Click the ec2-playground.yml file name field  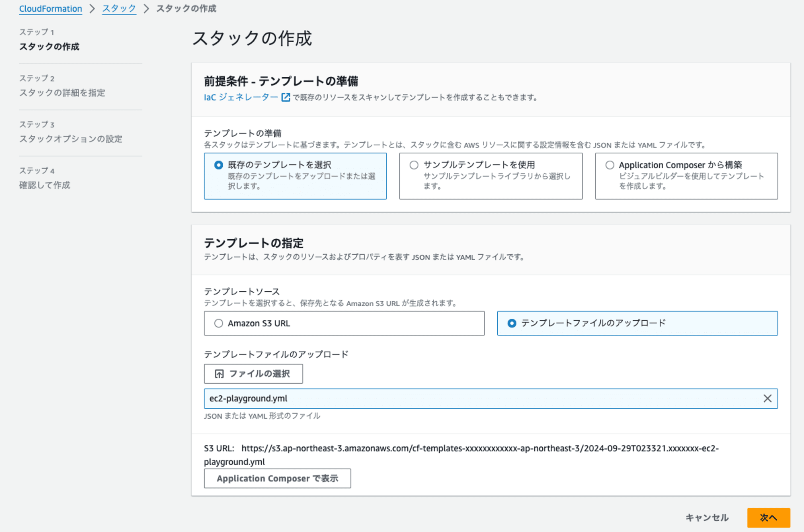[490, 399]
